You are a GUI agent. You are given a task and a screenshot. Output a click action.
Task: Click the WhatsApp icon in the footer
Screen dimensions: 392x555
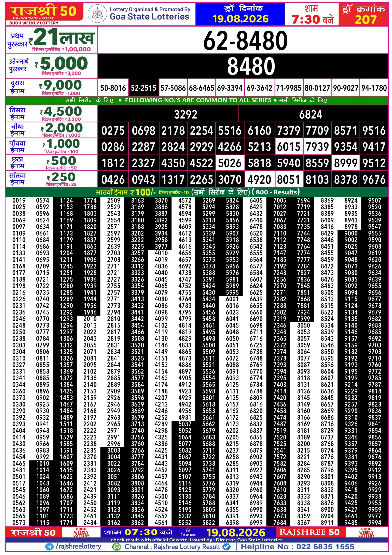117,547
